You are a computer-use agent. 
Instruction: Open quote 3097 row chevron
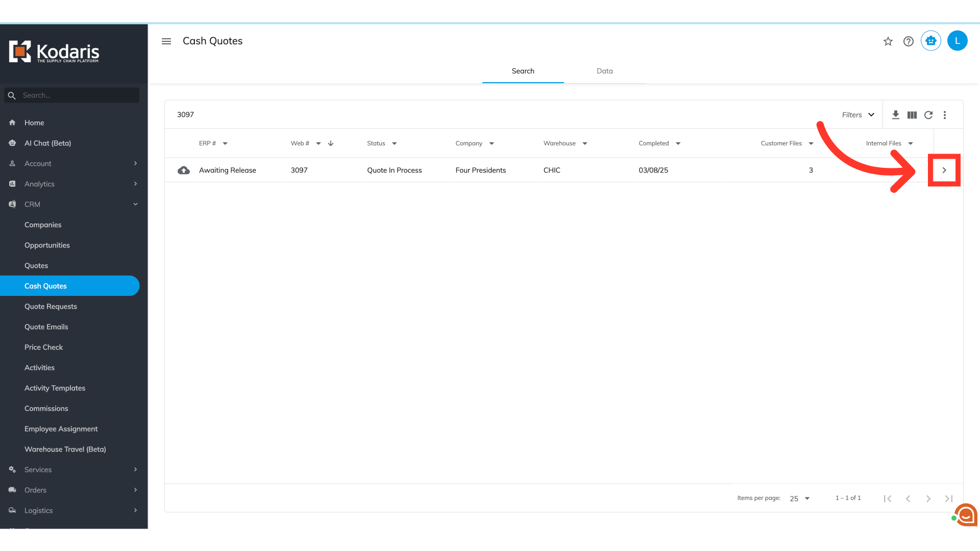pyautogui.click(x=944, y=170)
